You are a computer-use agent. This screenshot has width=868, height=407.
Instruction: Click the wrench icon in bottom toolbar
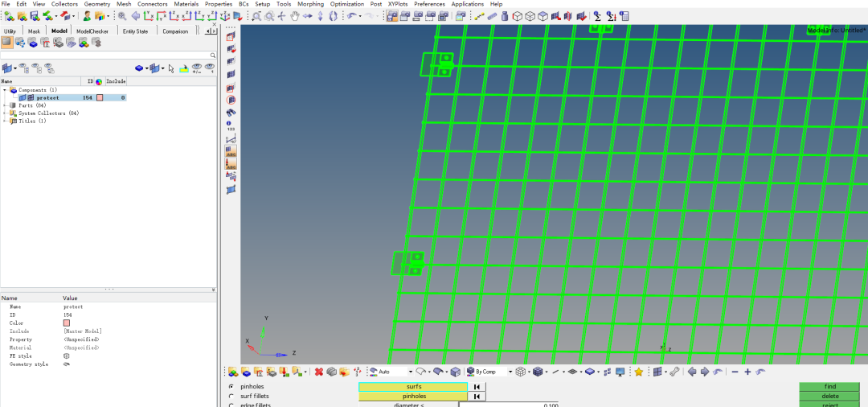coord(674,372)
